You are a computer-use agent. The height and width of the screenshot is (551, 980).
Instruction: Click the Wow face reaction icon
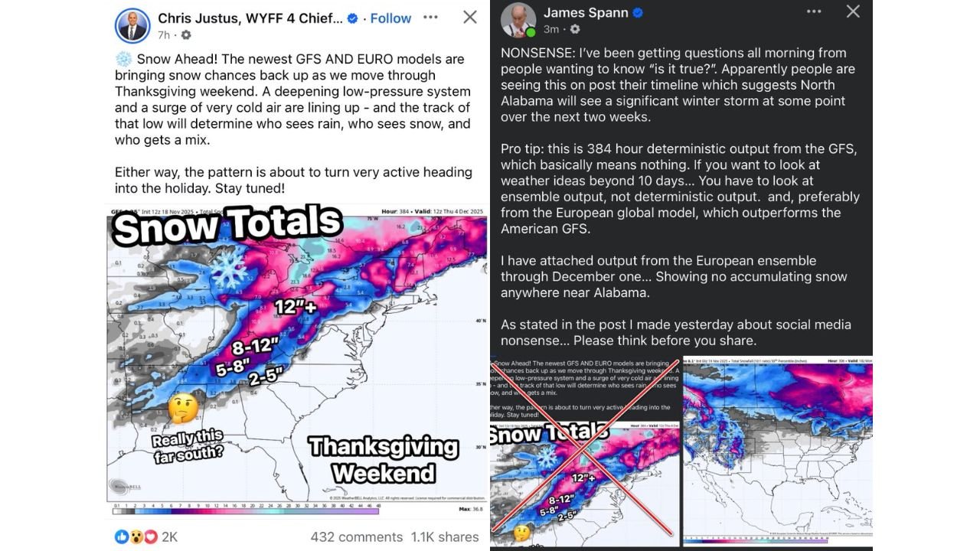pyautogui.click(x=137, y=536)
